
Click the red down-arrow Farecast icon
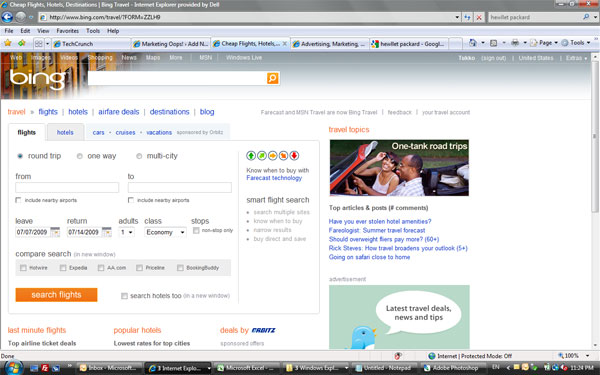(294, 155)
